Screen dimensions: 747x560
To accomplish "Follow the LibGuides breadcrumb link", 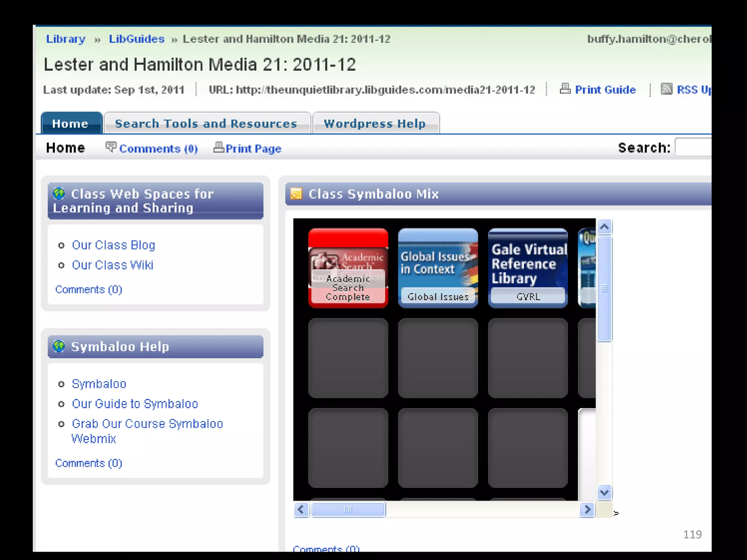I will click(x=136, y=39).
